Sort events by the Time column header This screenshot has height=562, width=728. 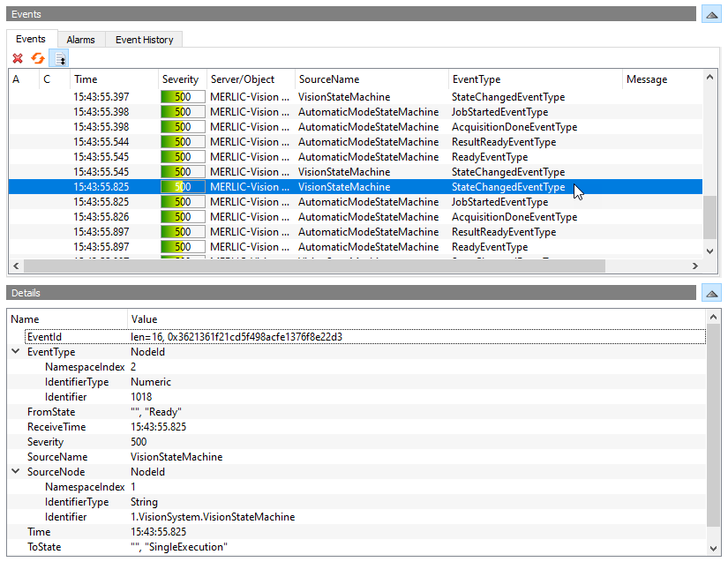113,79
